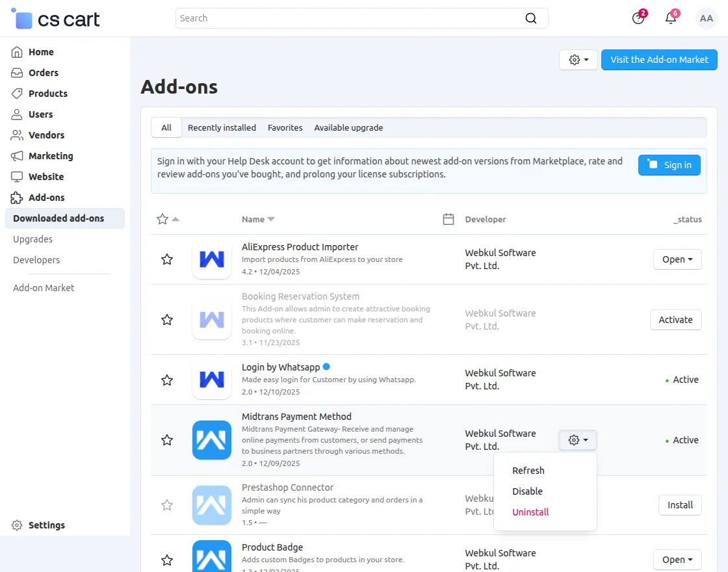This screenshot has height=572, width=728.
Task: Click the Prestashop Connector logo
Action: (212, 505)
